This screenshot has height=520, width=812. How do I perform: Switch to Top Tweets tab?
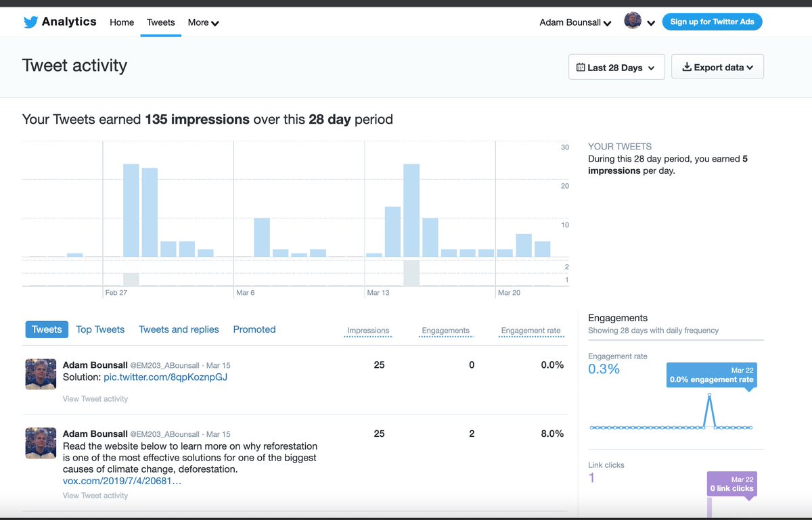[x=100, y=329]
